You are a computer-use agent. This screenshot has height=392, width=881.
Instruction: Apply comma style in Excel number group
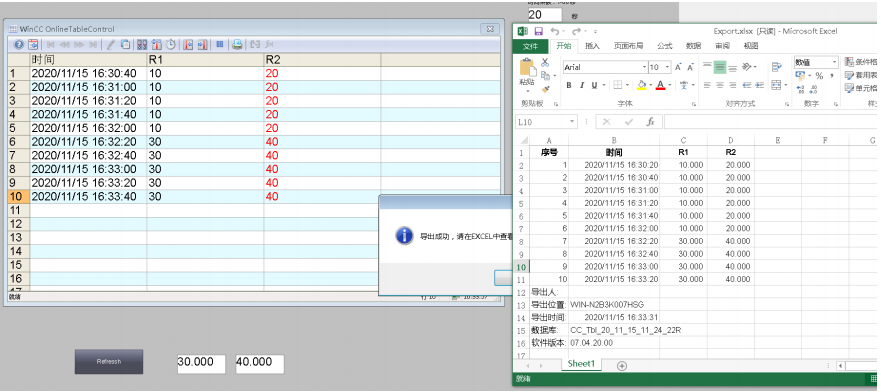coord(832,75)
